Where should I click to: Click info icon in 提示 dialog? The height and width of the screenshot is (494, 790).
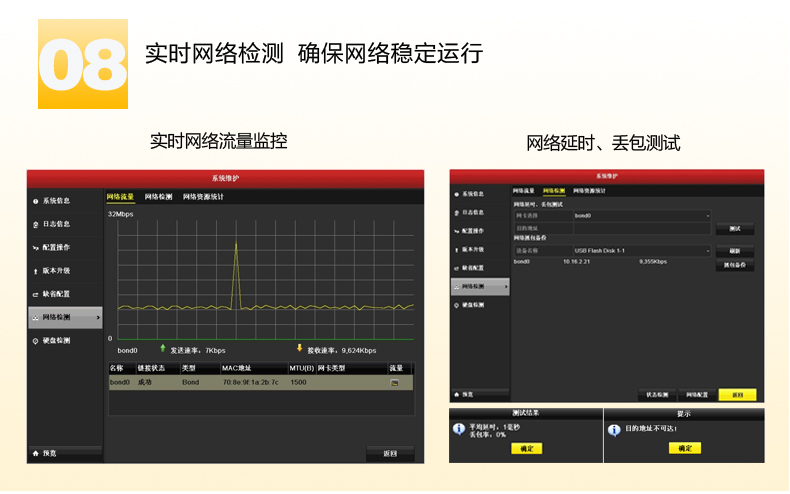click(x=614, y=430)
